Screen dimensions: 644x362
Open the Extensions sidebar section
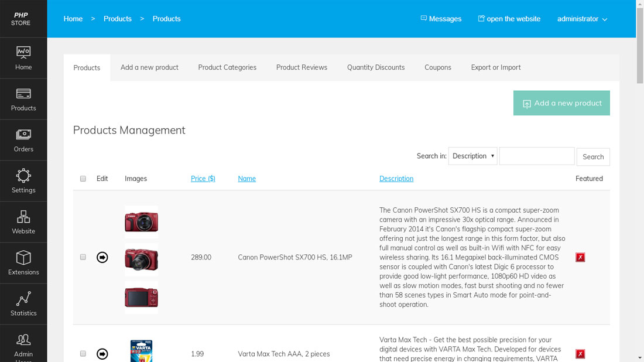[23, 263]
